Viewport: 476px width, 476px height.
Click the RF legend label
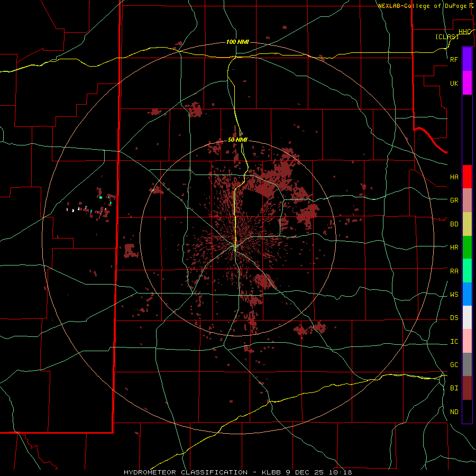(x=454, y=59)
